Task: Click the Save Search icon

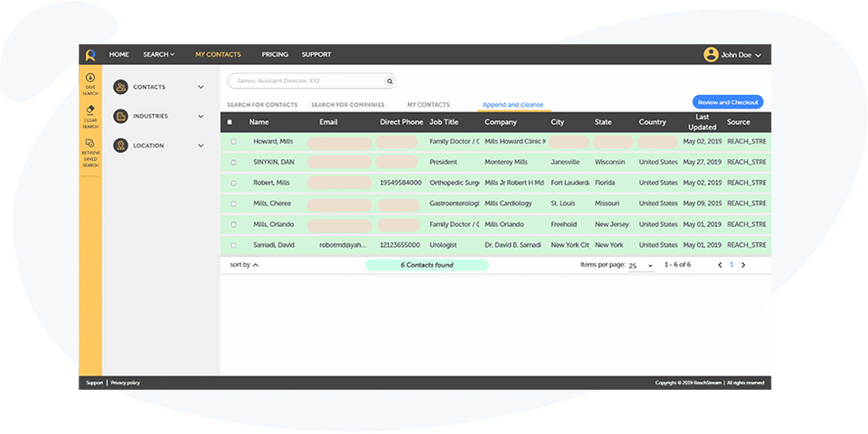Action: 90,78
